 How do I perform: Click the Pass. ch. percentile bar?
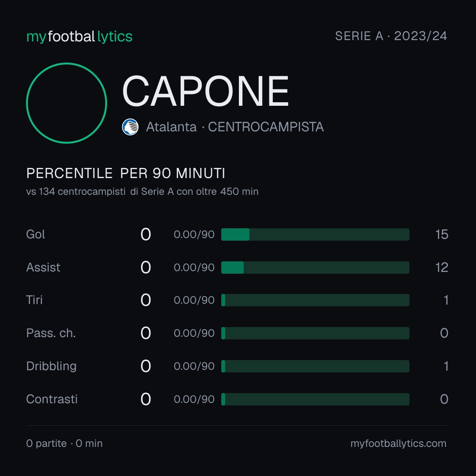click(315, 333)
